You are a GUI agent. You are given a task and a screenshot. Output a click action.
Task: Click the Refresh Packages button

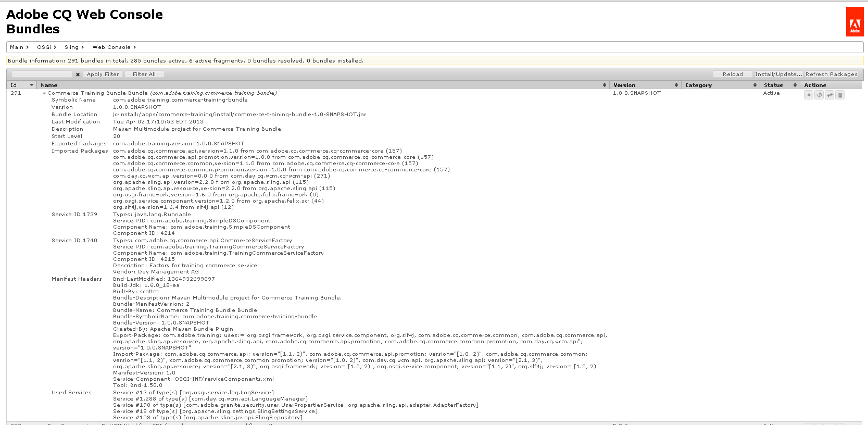[831, 74]
